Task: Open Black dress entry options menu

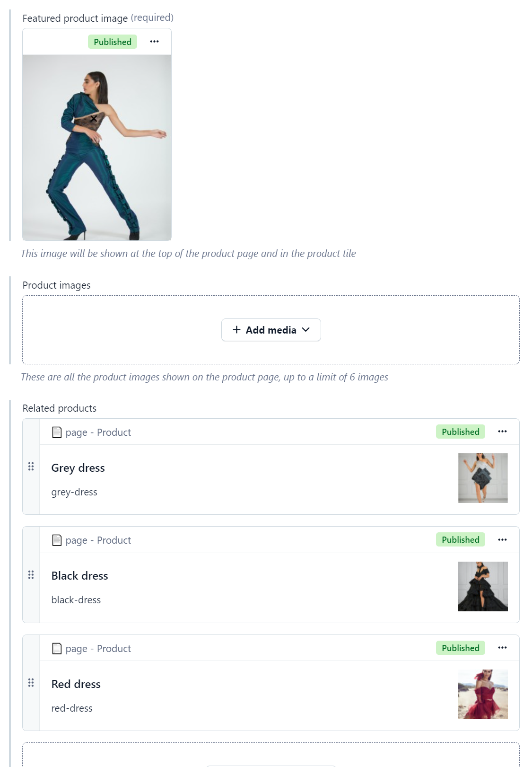Action: [x=502, y=540]
